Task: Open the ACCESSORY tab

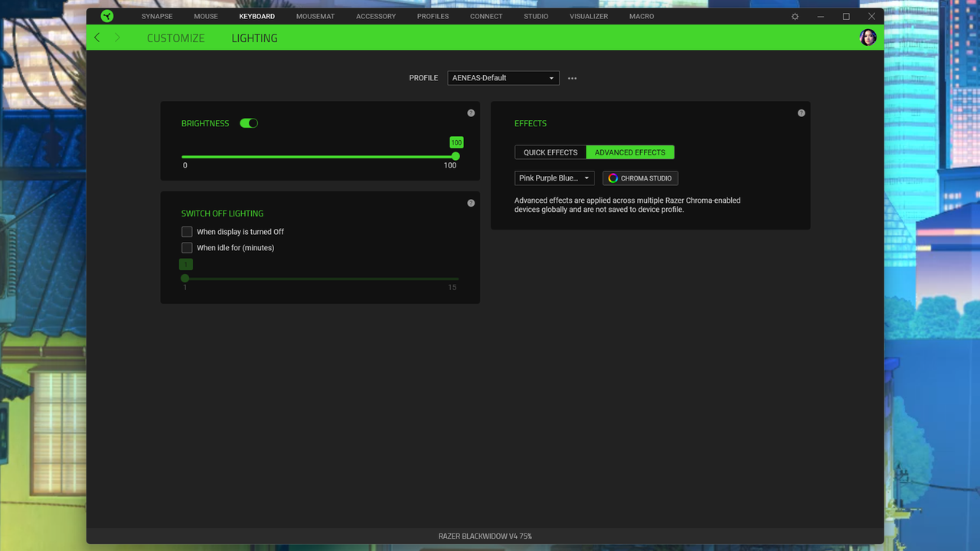Action: 376,16
